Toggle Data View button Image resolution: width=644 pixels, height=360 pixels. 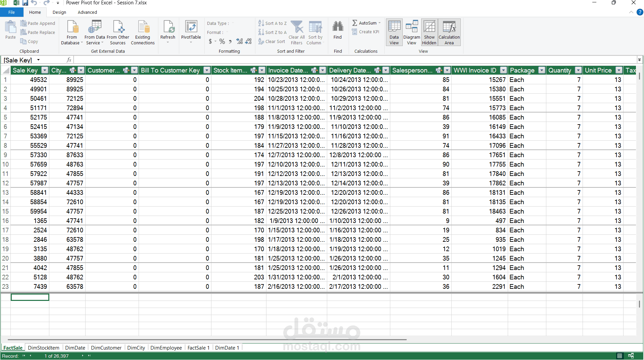[x=394, y=32]
